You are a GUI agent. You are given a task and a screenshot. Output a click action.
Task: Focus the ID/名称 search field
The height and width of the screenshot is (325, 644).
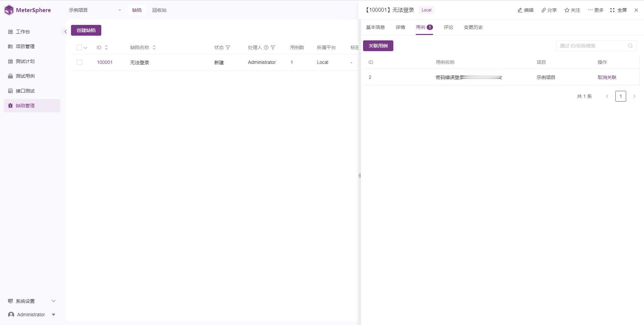coord(596,46)
